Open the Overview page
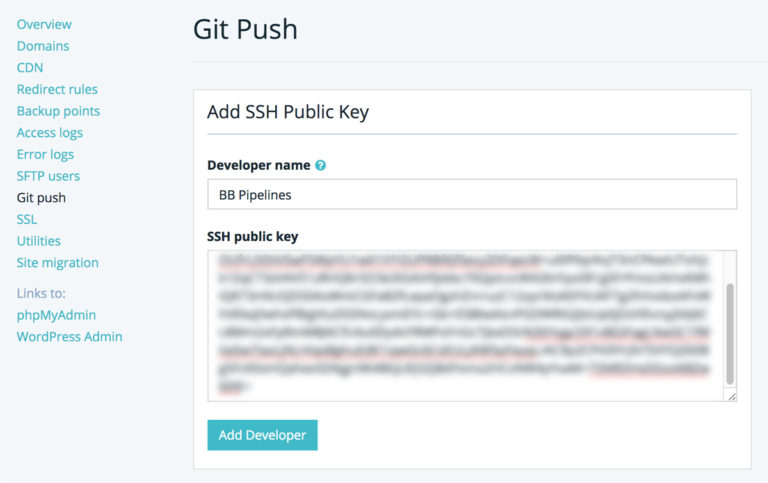768x483 pixels. [x=44, y=24]
